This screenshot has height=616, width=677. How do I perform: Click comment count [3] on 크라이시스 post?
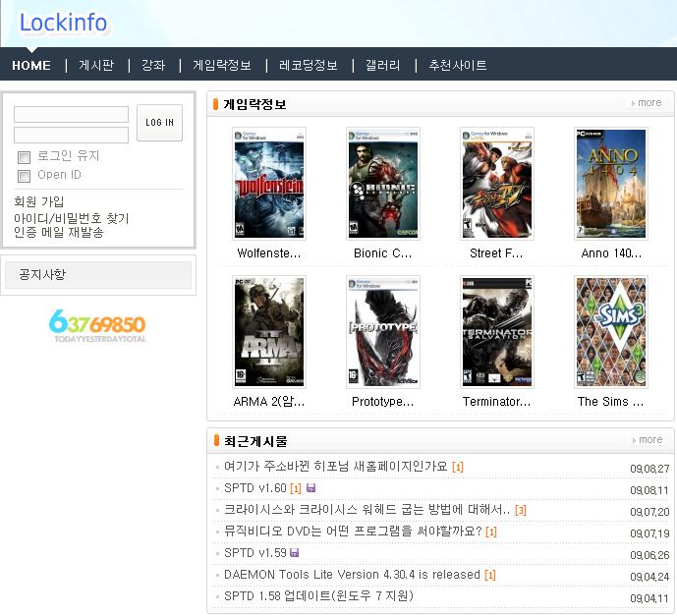click(521, 510)
